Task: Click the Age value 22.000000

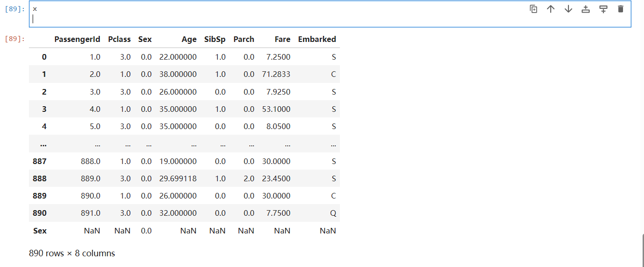Action: pos(178,57)
